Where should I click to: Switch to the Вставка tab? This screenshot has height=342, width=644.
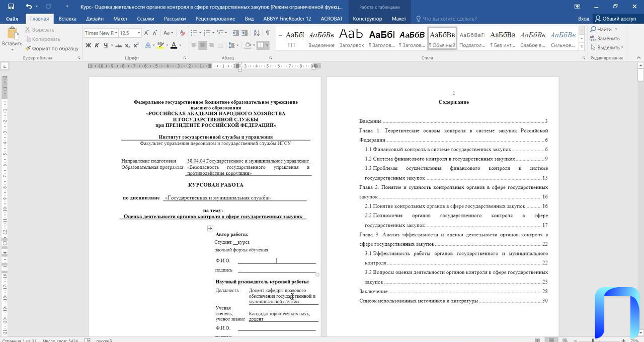point(67,19)
